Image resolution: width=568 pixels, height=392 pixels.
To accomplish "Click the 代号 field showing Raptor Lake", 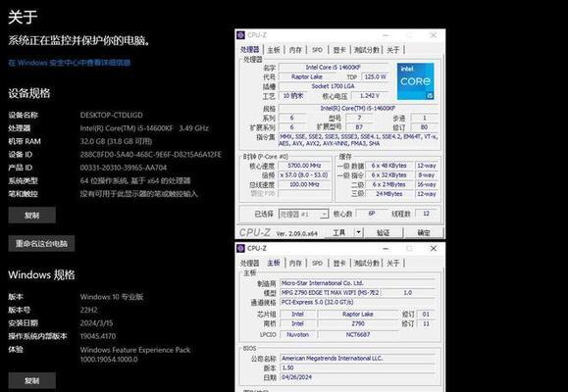I will (x=307, y=76).
